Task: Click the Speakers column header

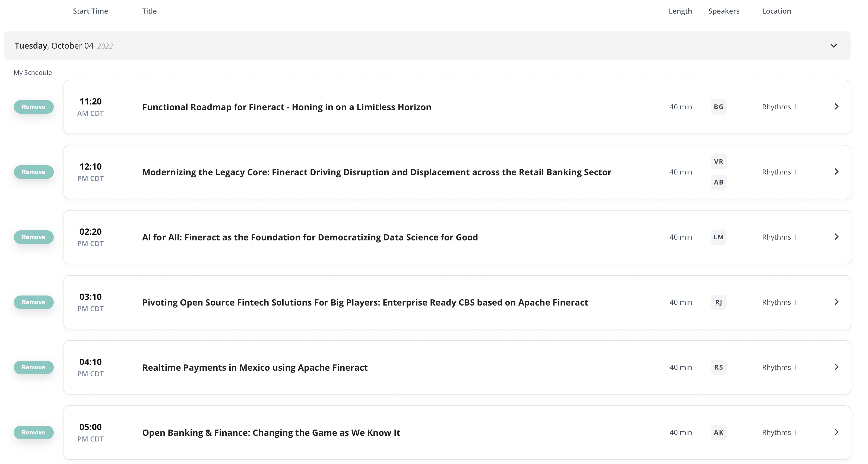Action: point(724,11)
